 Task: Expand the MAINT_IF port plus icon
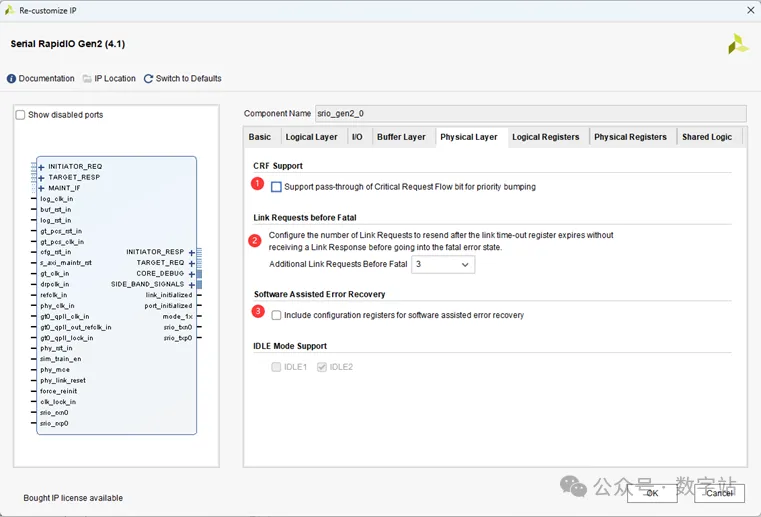[x=41, y=188]
